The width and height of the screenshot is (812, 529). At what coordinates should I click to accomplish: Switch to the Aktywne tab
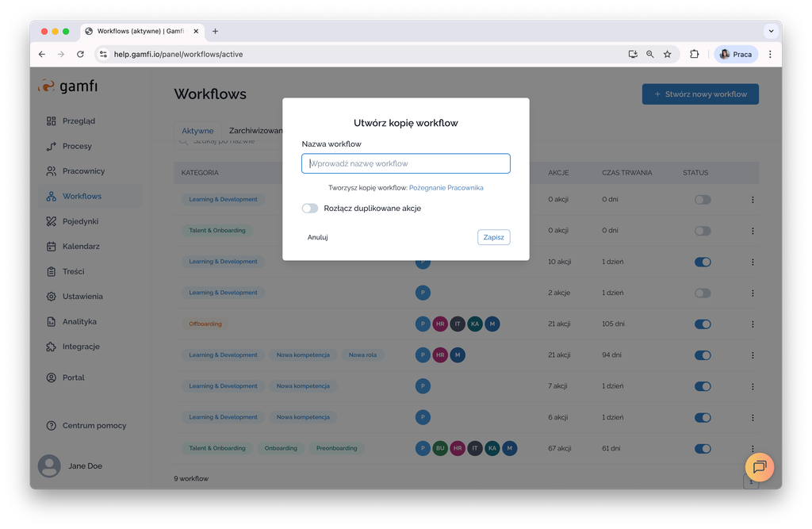tap(197, 131)
